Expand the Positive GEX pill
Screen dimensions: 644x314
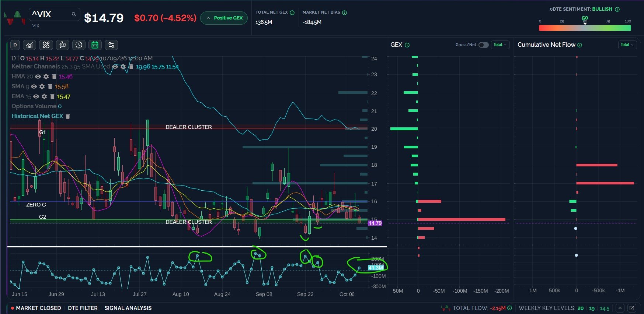(x=224, y=18)
